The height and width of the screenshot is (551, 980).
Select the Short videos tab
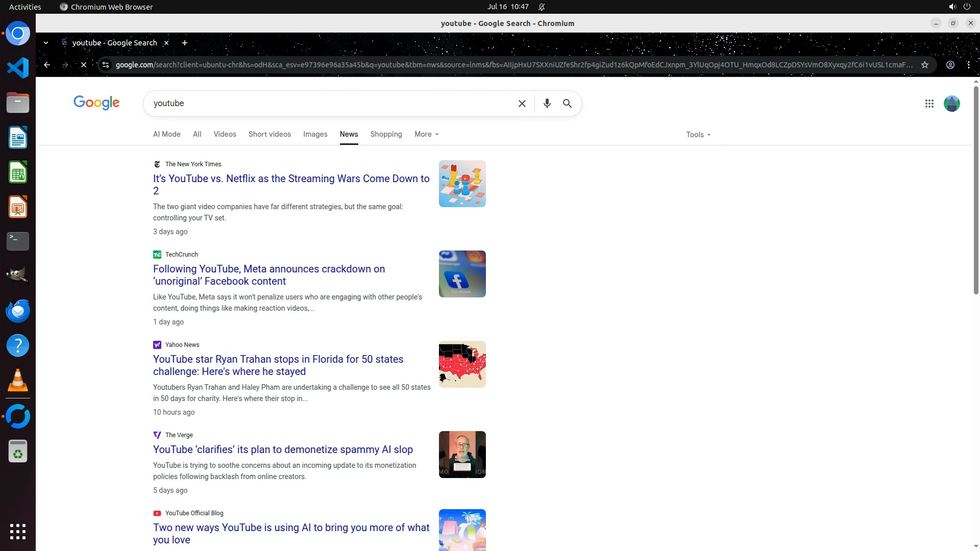point(269,134)
